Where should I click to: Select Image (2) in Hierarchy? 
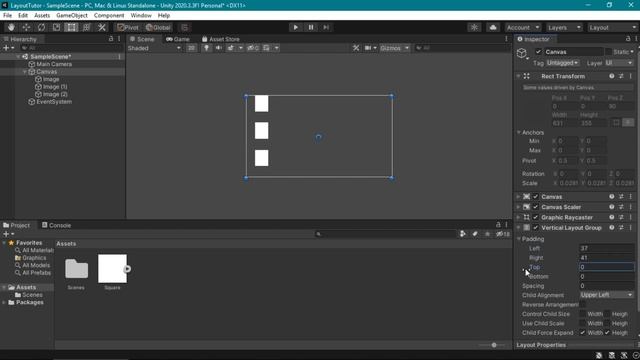tap(55, 94)
